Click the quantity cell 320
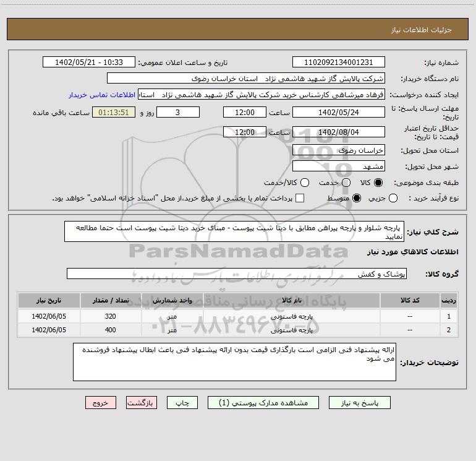Screen dimensions: 476x461 111,316
